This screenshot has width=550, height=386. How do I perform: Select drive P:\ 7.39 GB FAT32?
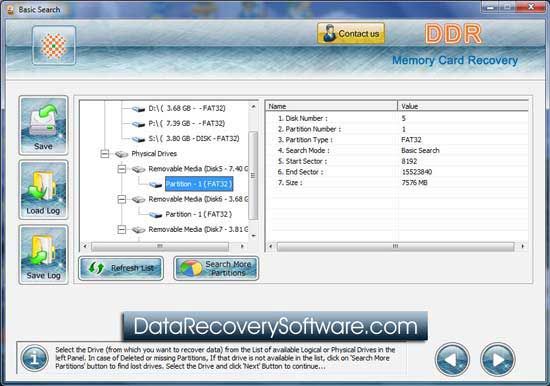pos(187,124)
